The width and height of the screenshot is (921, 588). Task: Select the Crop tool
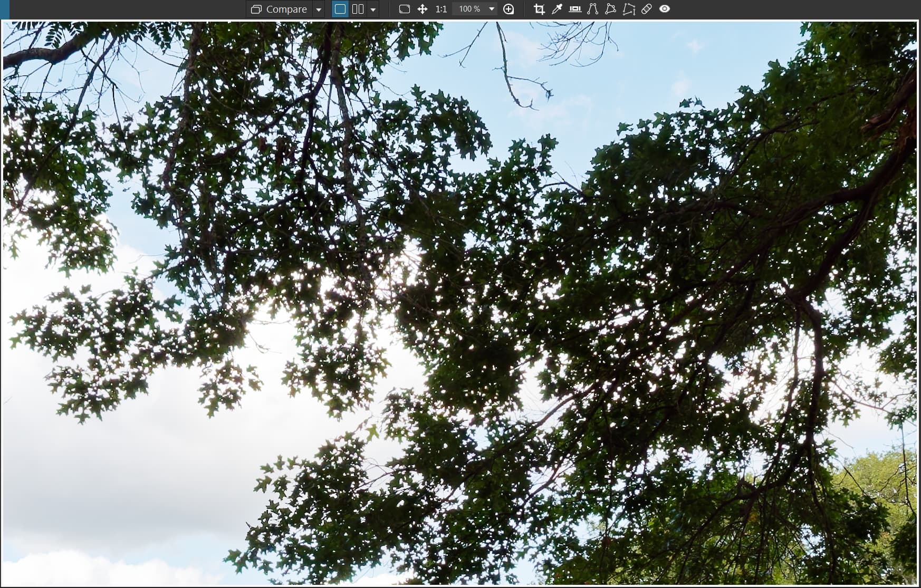click(539, 9)
